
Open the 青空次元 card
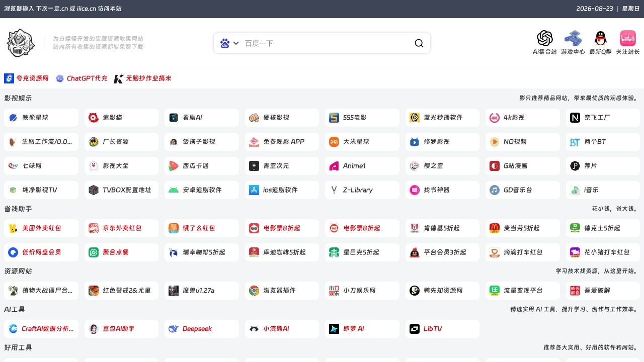[282, 166]
